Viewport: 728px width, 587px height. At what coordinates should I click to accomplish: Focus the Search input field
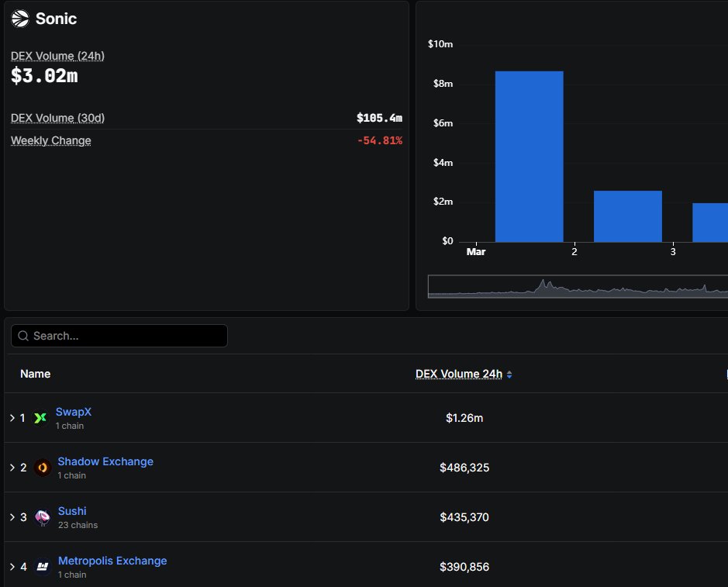point(119,336)
